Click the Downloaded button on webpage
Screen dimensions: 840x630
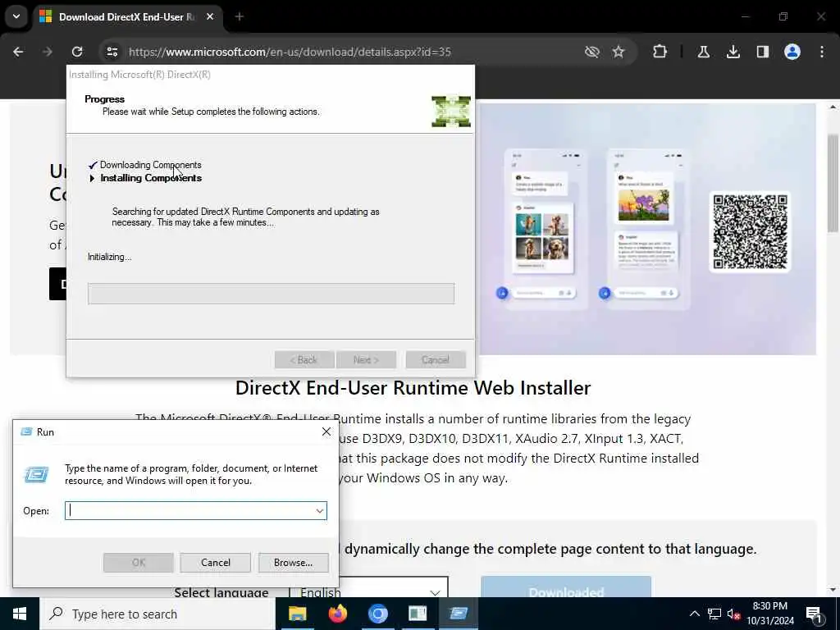566,587
